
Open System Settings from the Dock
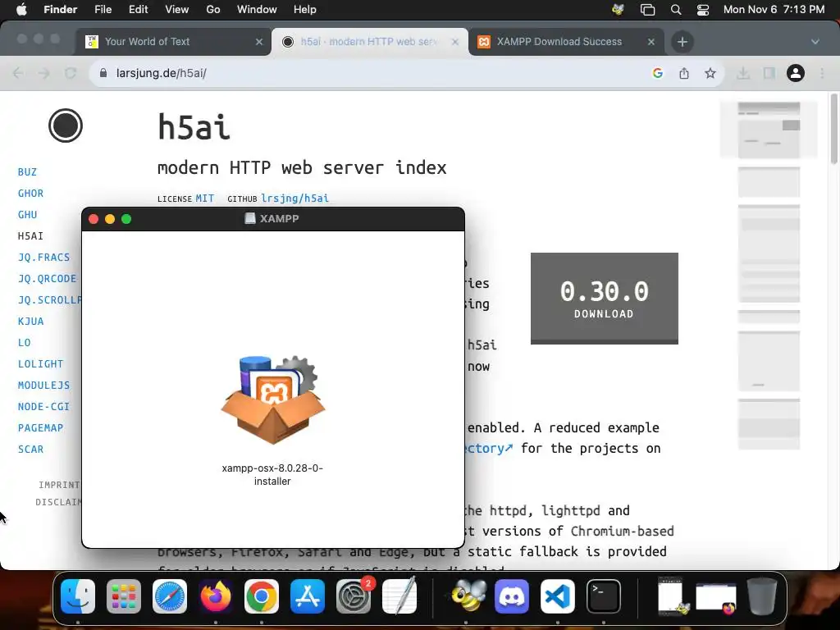click(x=354, y=596)
